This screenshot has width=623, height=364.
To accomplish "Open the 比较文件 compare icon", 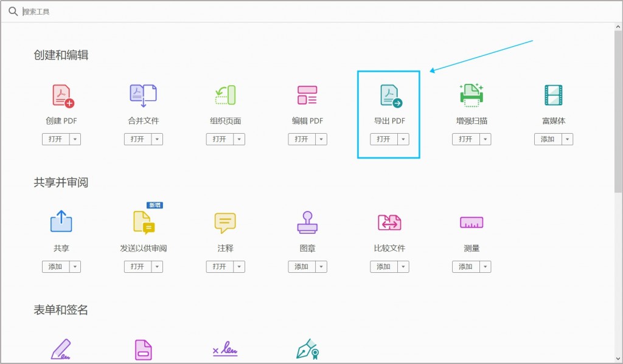I will click(x=389, y=222).
